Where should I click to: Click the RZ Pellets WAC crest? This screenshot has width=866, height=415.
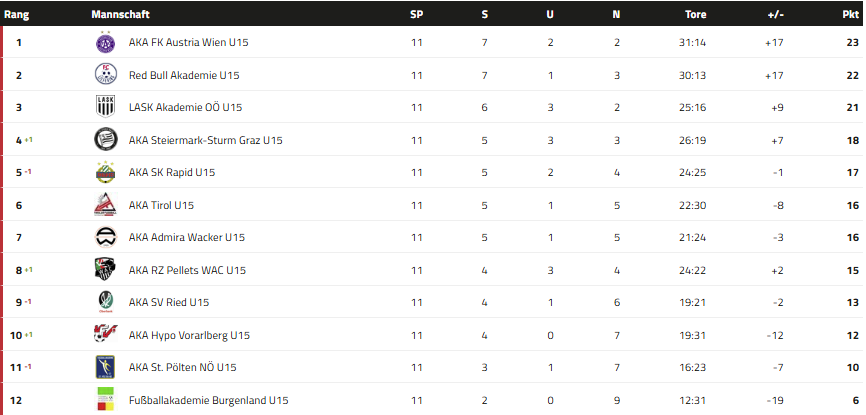(x=105, y=270)
